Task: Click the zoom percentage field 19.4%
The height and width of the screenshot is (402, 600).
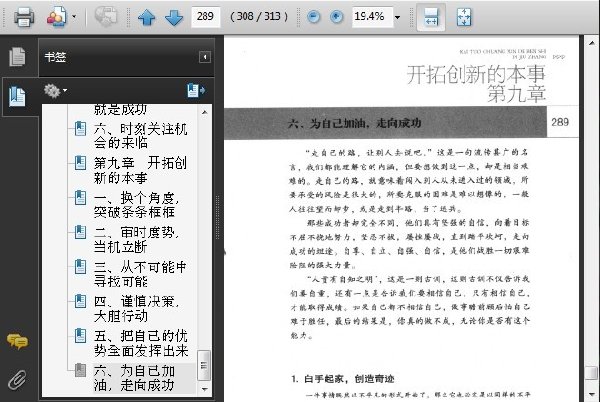Action: point(372,16)
